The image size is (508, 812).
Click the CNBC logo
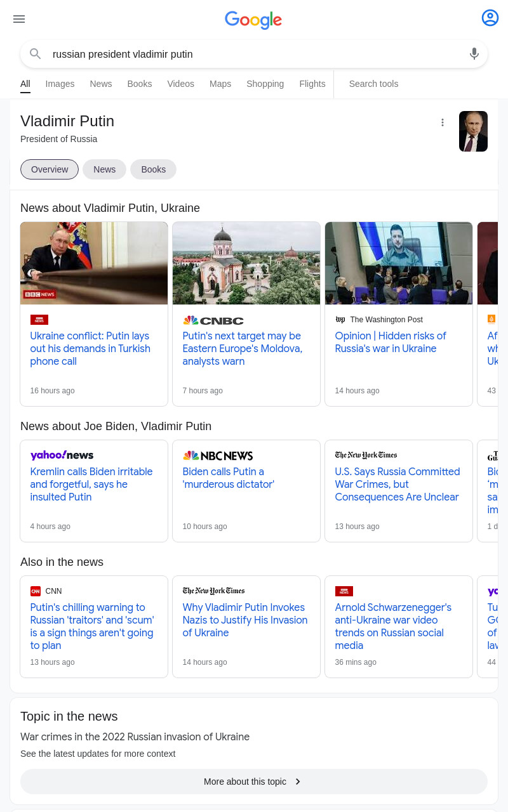(x=213, y=320)
